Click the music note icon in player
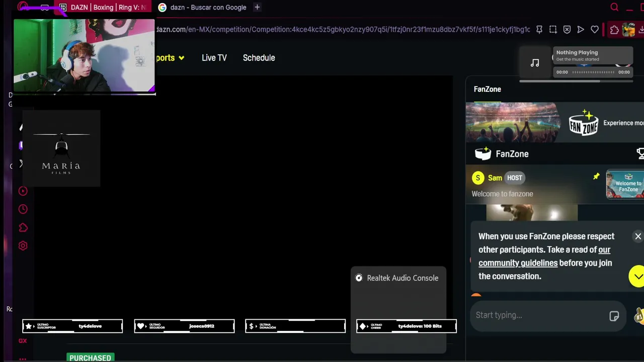 tap(535, 63)
